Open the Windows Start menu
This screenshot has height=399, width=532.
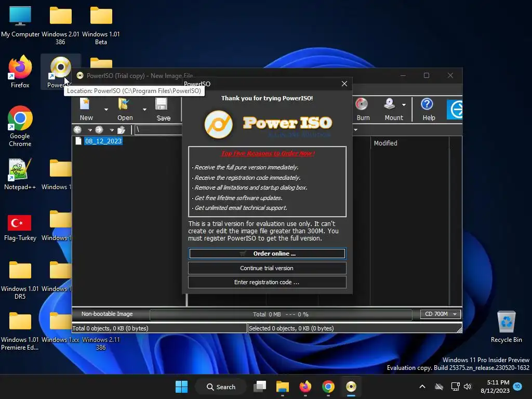click(x=181, y=387)
